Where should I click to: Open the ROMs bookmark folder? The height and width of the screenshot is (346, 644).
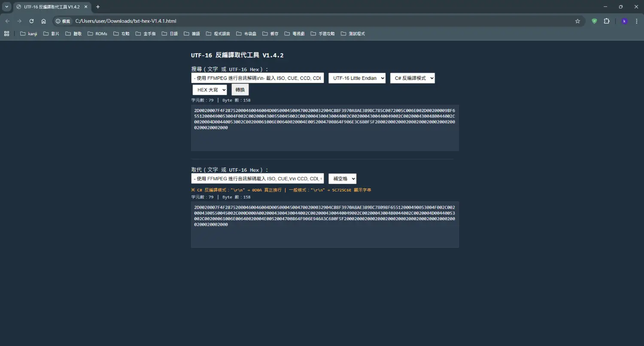pos(97,33)
